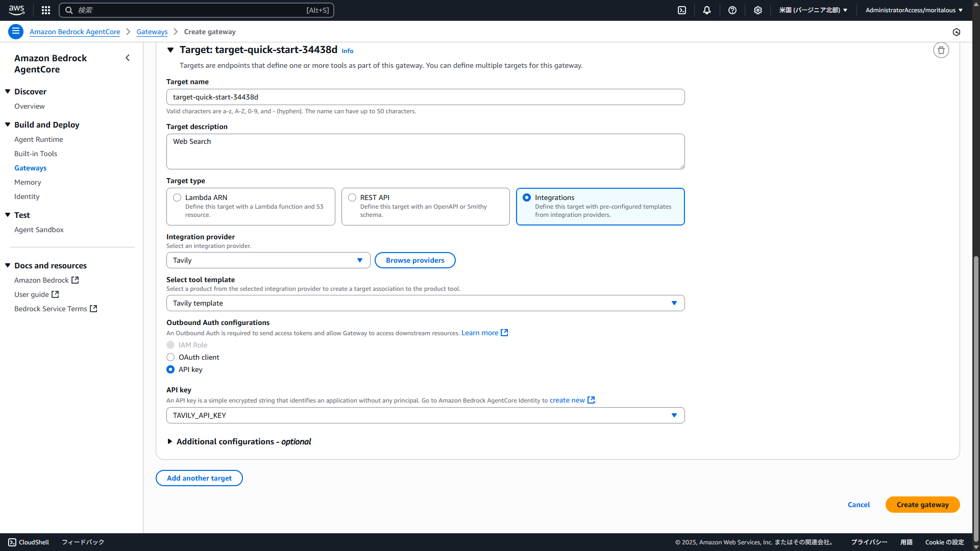Screen dimensions: 980x551
Task: Click the page vertical scrollbar
Action: (976, 398)
